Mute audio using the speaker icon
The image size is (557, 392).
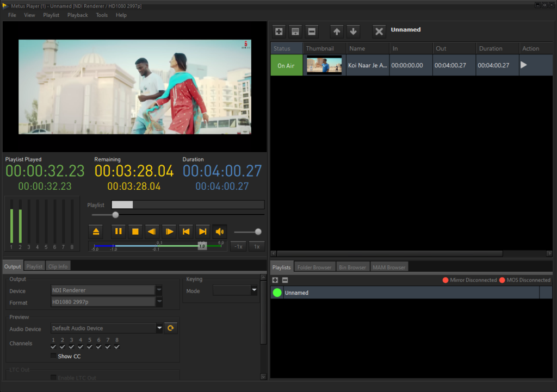(219, 232)
